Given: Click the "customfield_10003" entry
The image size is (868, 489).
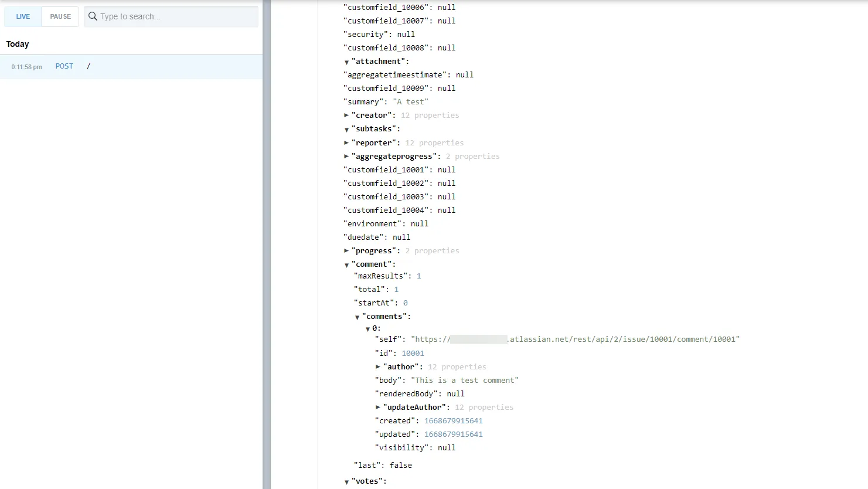Looking at the screenshot, I should coord(399,197).
